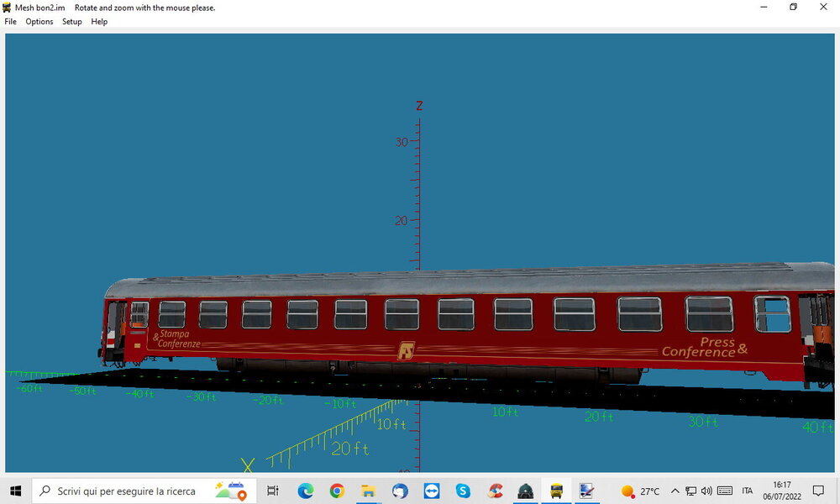Click the red Z axis label

[419, 106]
